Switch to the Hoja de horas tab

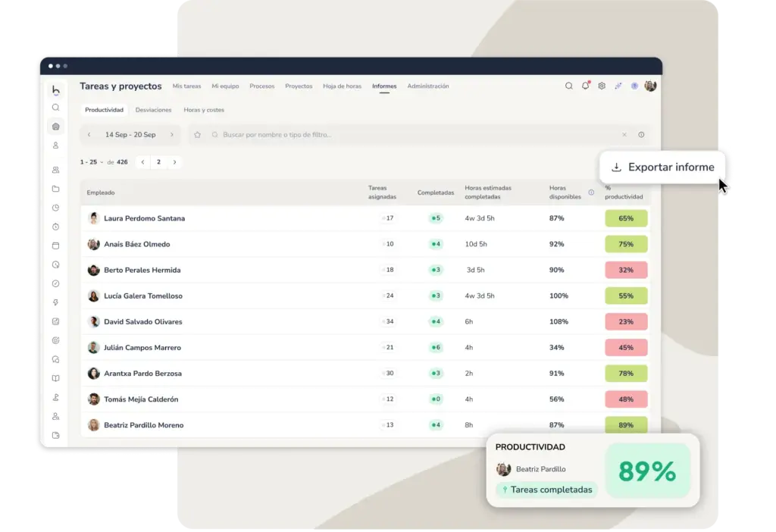click(x=342, y=86)
